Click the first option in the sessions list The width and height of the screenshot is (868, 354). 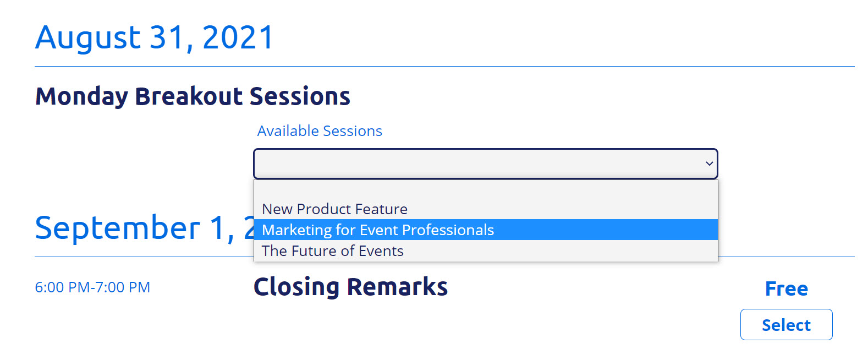coord(334,209)
